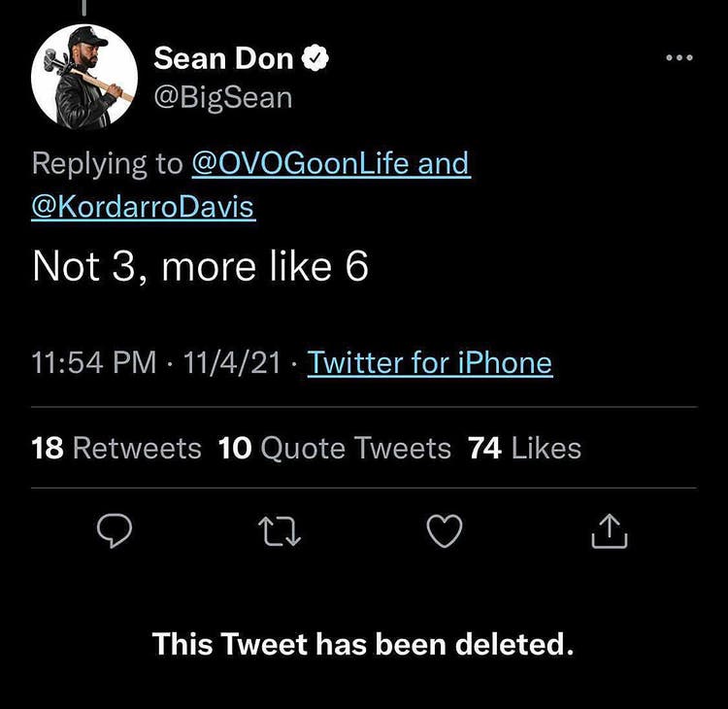Open the @KordarroDavis mention link

144,208
